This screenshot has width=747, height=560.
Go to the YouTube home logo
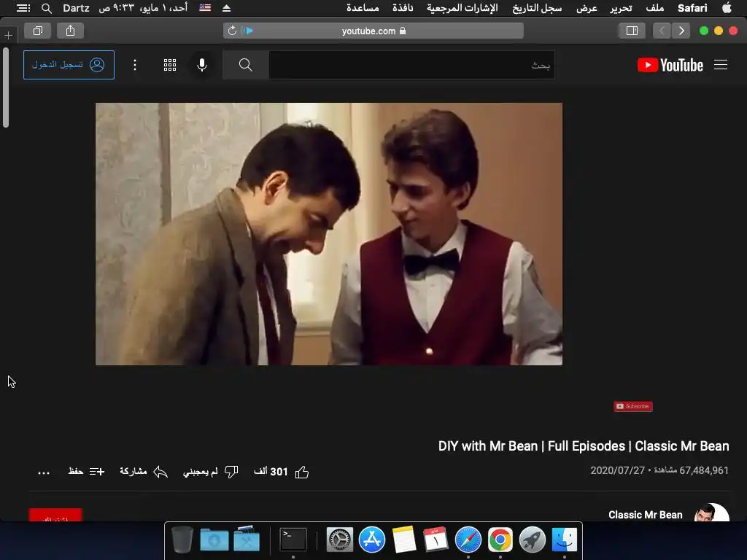(670, 65)
